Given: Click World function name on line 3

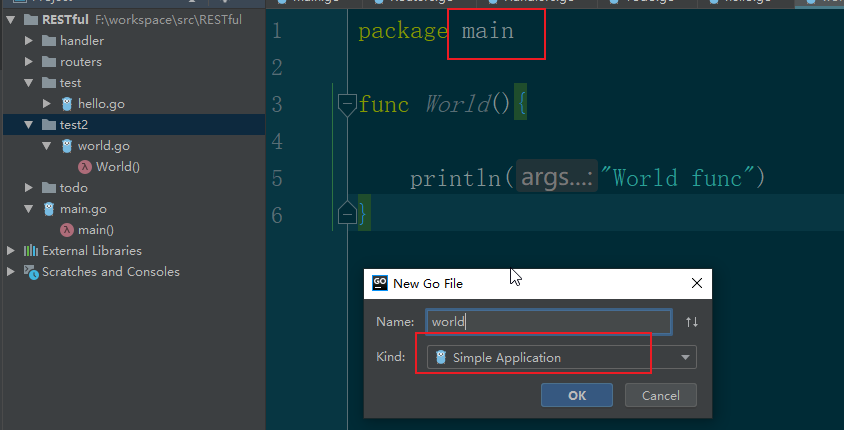Looking at the screenshot, I should click(458, 104).
